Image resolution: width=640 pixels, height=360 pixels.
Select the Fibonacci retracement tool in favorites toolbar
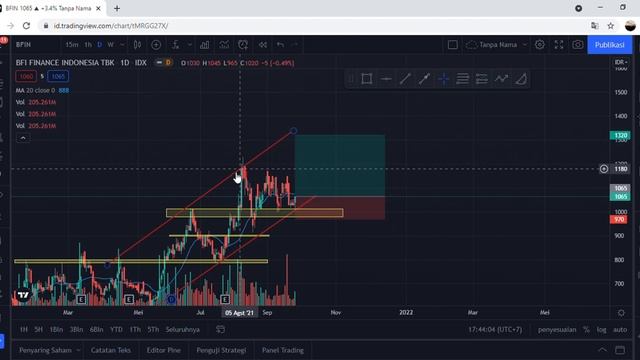[x=462, y=79]
